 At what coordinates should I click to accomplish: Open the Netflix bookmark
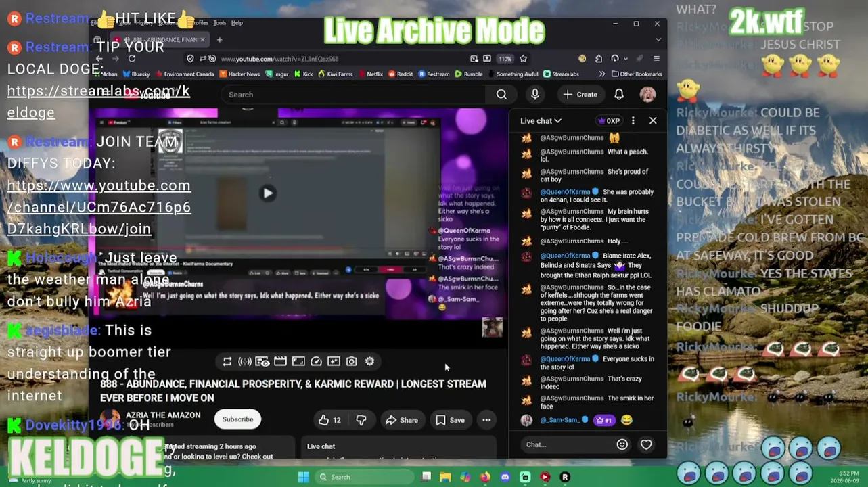click(370, 74)
